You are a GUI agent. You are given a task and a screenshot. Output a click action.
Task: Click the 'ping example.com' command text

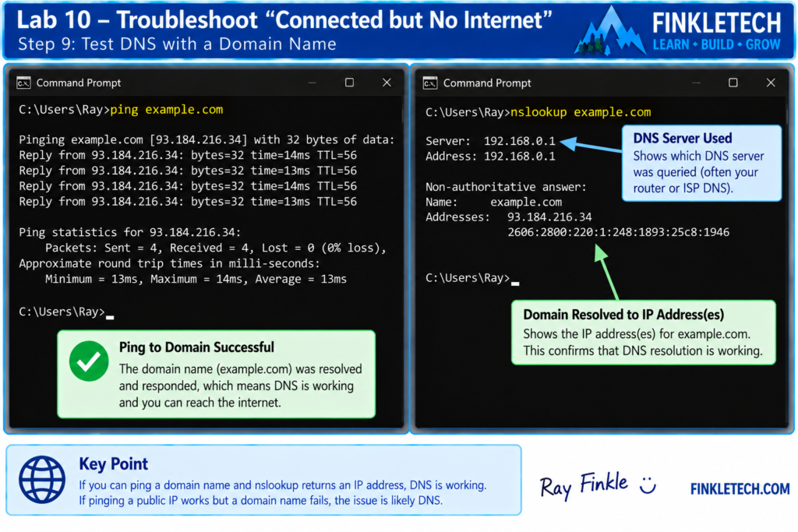click(x=167, y=110)
